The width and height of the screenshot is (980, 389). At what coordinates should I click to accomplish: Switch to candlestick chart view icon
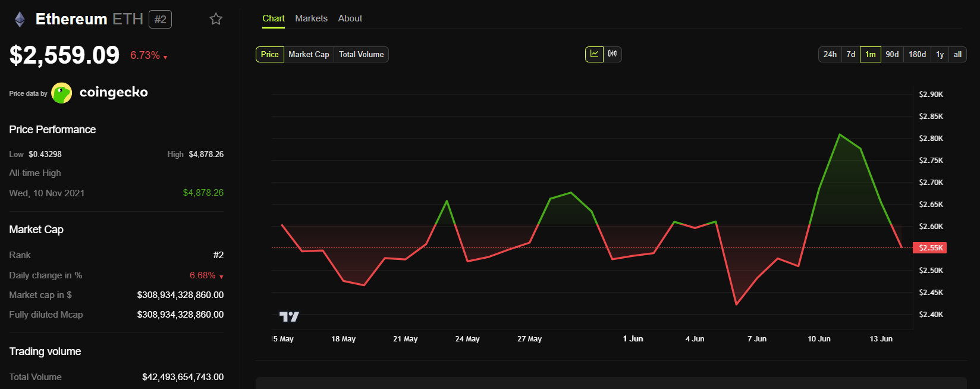coord(612,54)
